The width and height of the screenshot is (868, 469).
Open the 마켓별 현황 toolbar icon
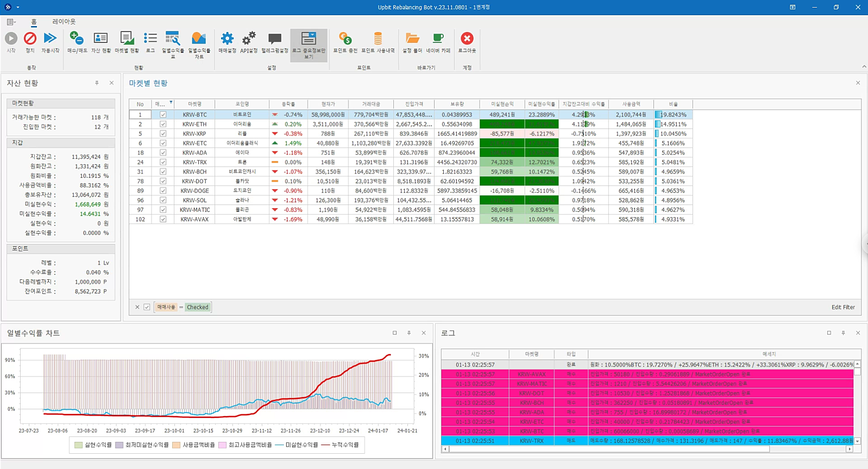(127, 39)
